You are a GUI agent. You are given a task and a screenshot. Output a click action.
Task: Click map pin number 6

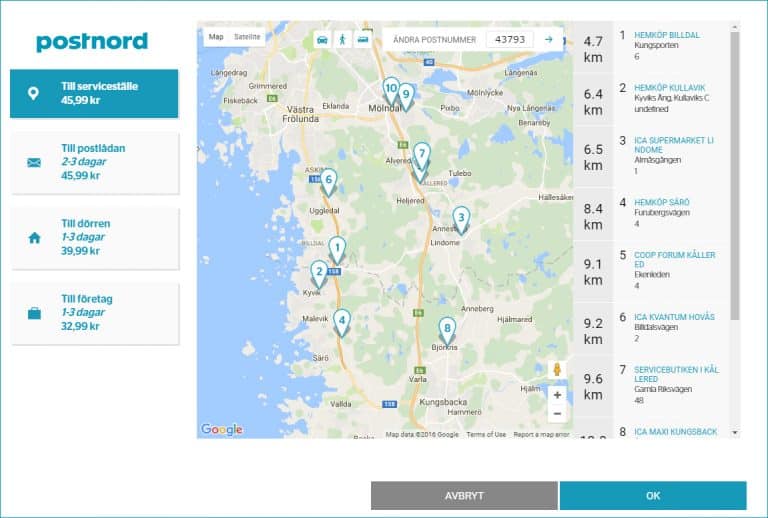329,182
